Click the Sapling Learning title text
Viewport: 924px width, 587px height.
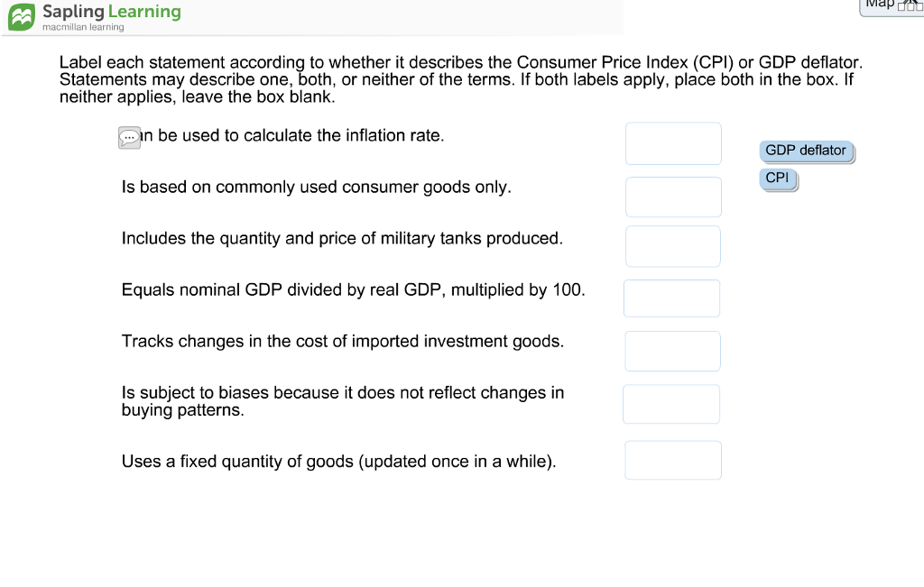click(111, 12)
